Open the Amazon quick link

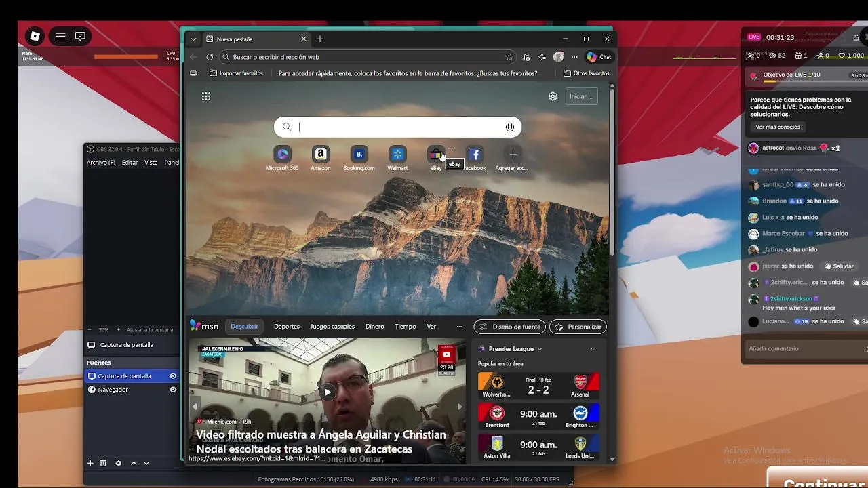(x=321, y=159)
